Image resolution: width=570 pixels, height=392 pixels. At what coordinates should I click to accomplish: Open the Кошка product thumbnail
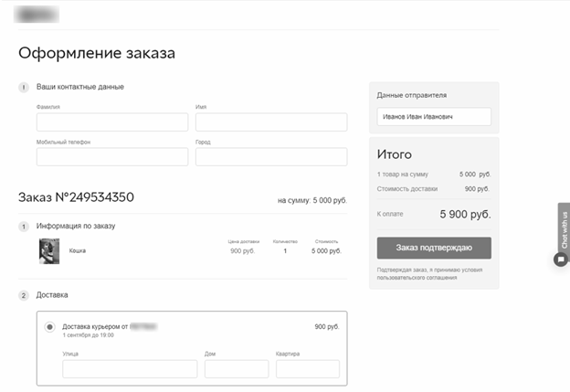coord(49,250)
